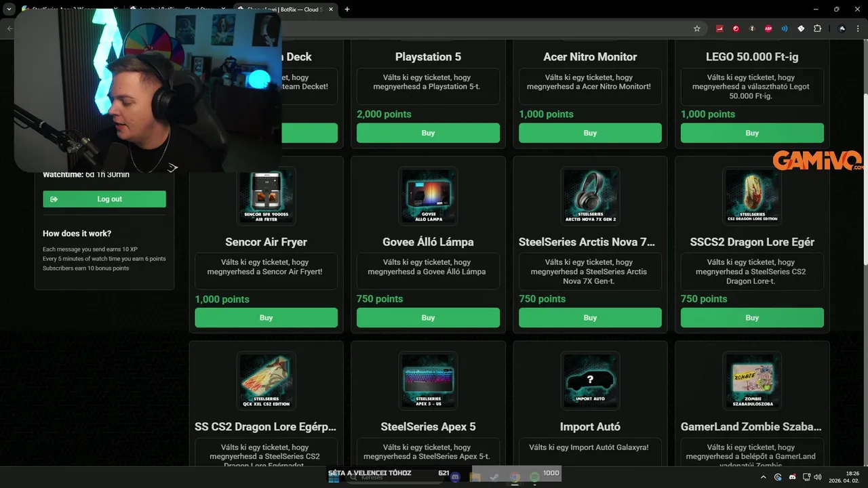Open Chrome from the taskbar
This screenshot has width=868, height=488.
pyautogui.click(x=515, y=477)
